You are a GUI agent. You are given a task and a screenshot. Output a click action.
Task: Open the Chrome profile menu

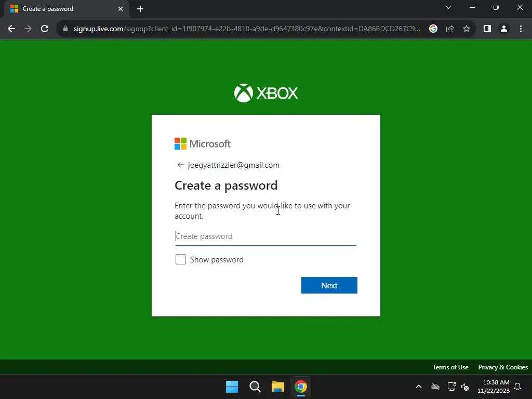504,29
